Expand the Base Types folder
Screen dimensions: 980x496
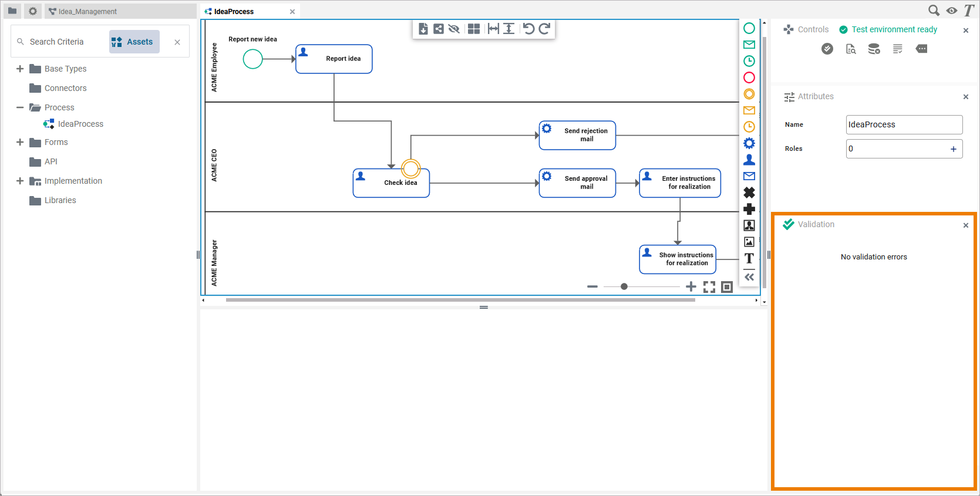[x=20, y=69]
